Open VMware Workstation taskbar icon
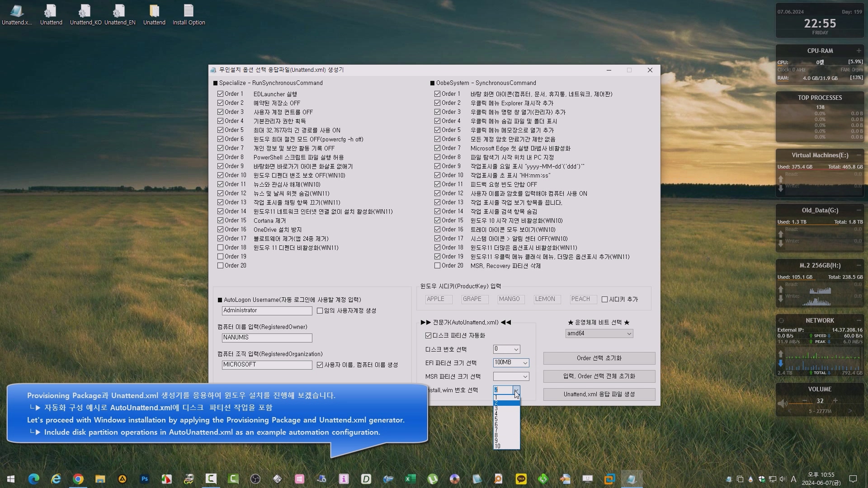 610,479
